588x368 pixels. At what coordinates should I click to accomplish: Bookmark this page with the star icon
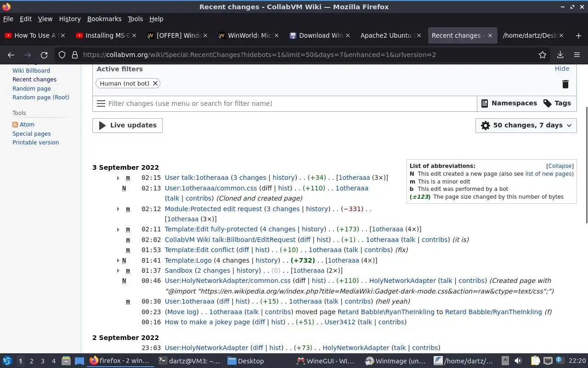543,55
